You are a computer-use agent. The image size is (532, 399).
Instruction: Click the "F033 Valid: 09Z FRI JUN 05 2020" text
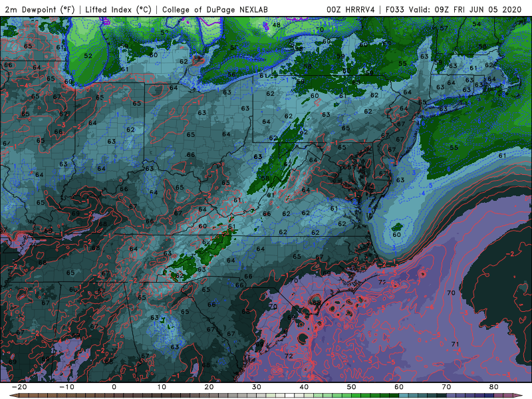pos(454,9)
